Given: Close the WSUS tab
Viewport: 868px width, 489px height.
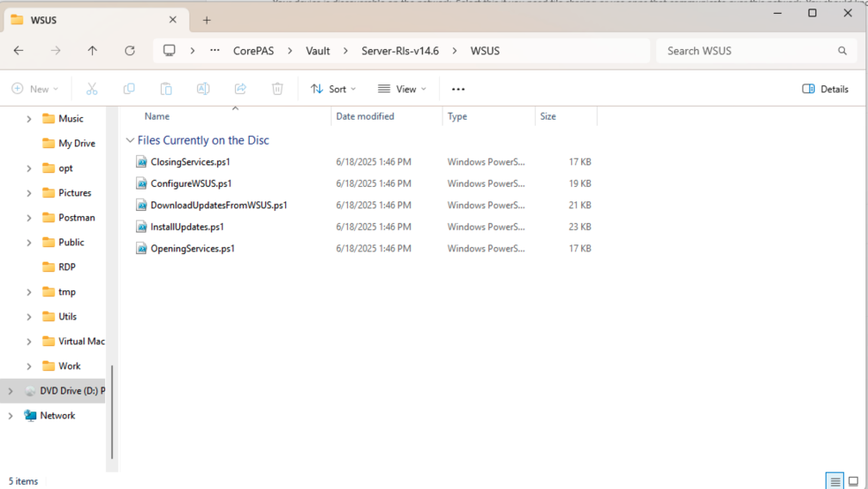Looking at the screenshot, I should (x=173, y=20).
